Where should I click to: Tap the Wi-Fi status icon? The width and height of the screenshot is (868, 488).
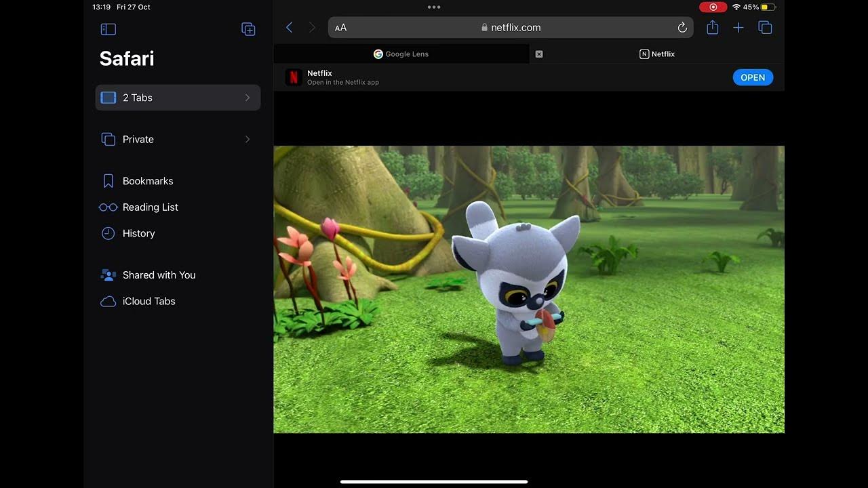pos(736,7)
